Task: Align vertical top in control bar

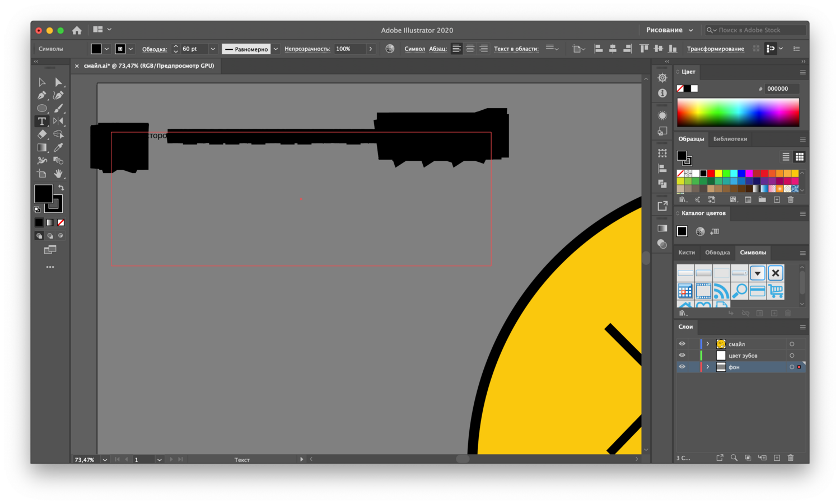Action: point(644,49)
